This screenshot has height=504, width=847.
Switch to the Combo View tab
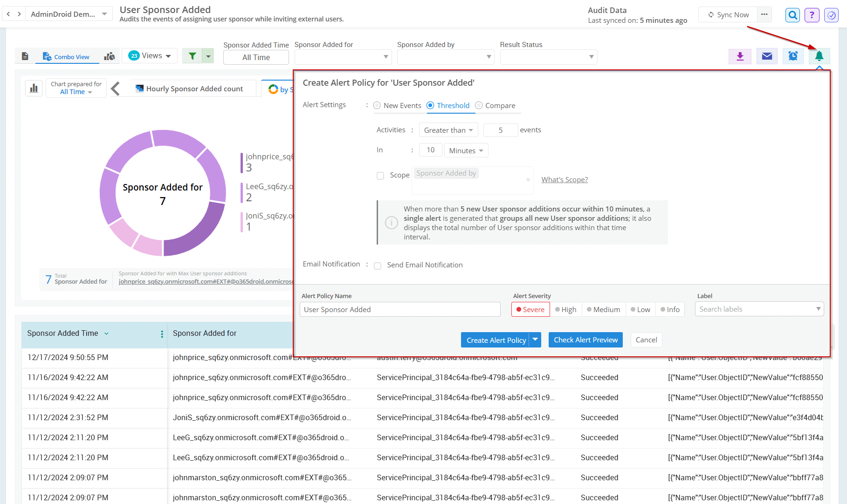(x=67, y=57)
